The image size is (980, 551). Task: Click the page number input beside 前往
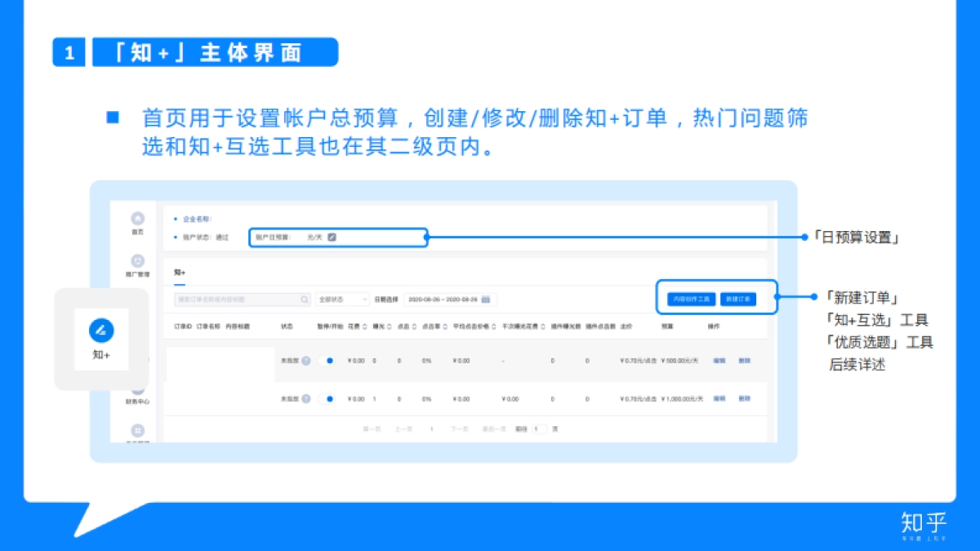tap(540, 428)
